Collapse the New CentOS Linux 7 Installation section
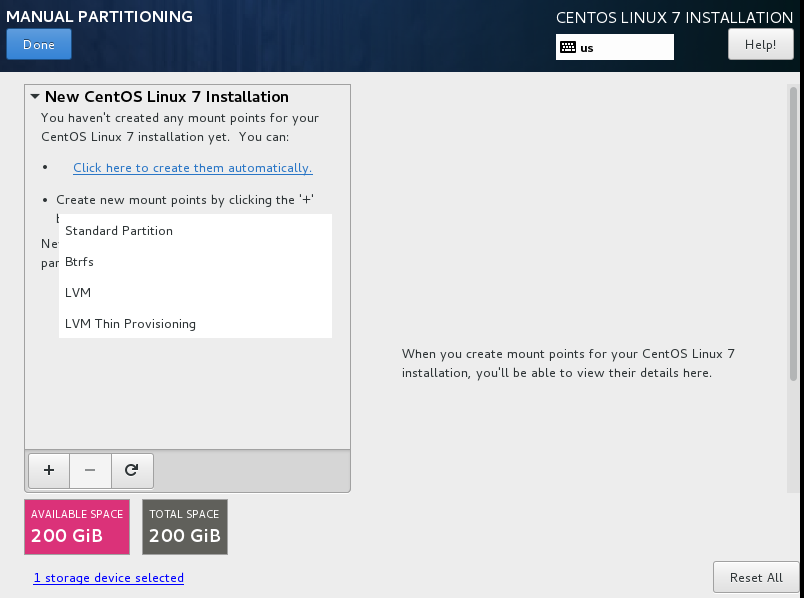The width and height of the screenshot is (804, 598). [35, 96]
